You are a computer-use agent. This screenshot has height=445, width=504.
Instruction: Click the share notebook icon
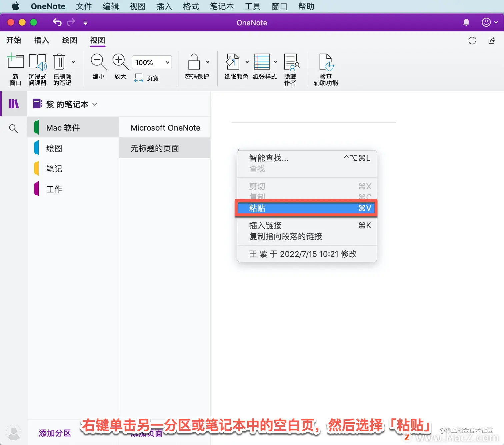click(x=492, y=41)
